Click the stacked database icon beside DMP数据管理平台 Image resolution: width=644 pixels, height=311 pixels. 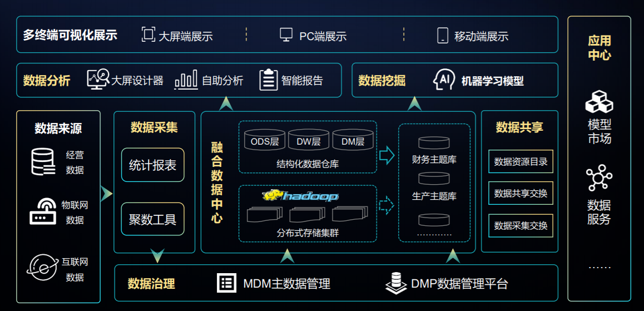396,283
